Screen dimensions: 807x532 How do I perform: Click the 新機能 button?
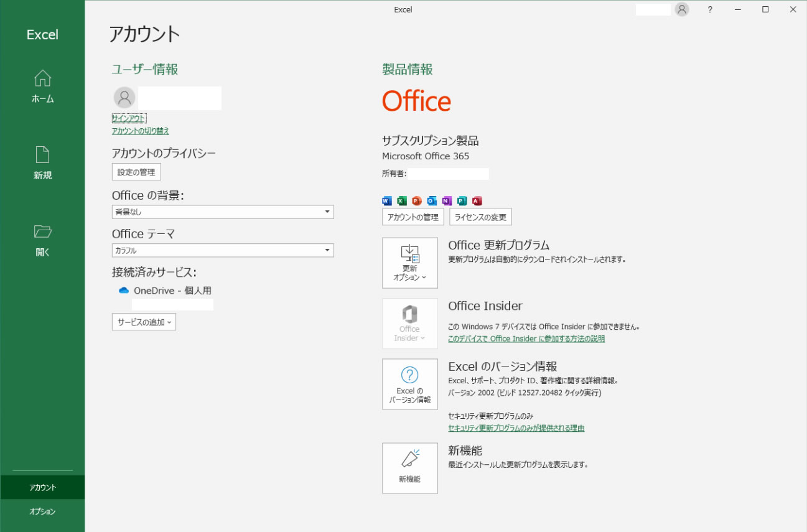[410, 468]
